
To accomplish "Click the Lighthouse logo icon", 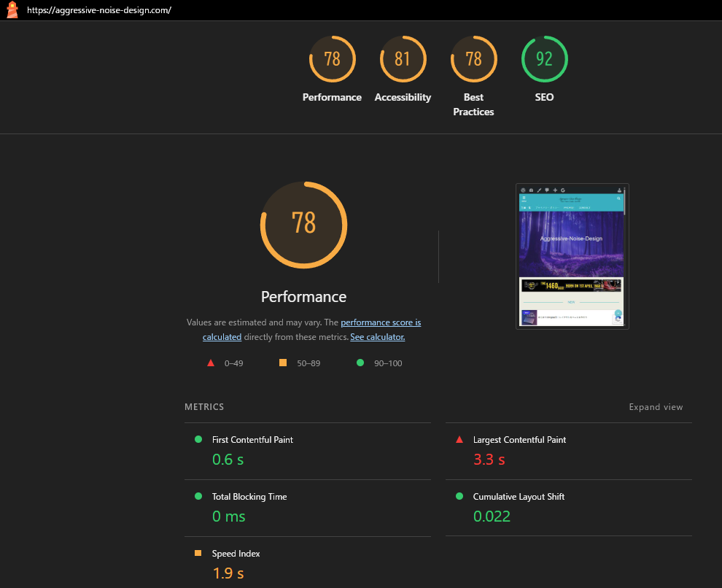I will coord(12,11).
